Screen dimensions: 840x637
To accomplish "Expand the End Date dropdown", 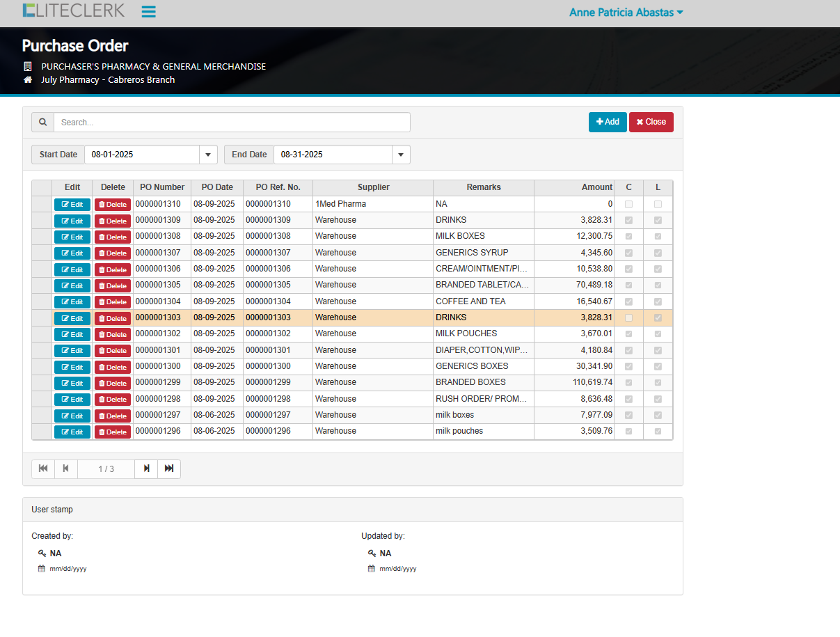I will pos(401,155).
